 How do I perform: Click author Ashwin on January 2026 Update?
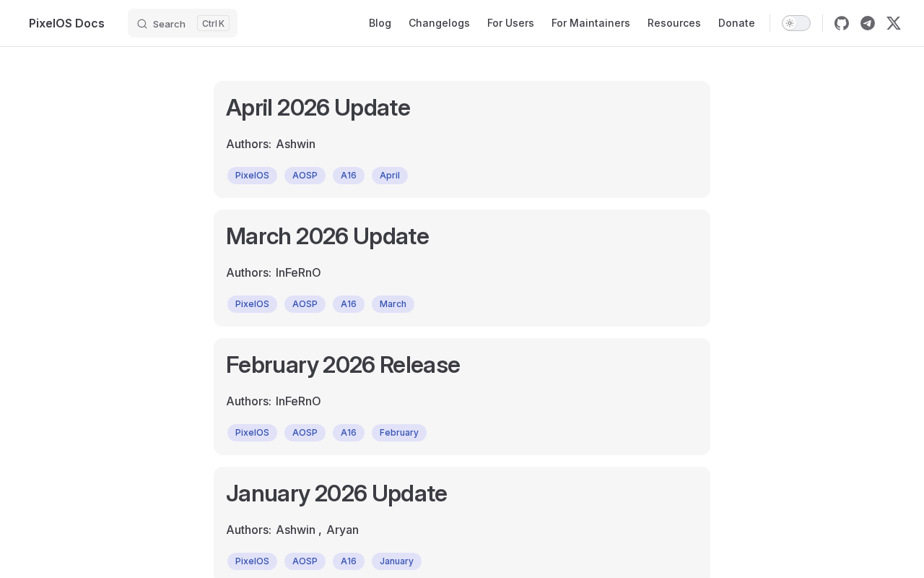click(x=295, y=530)
